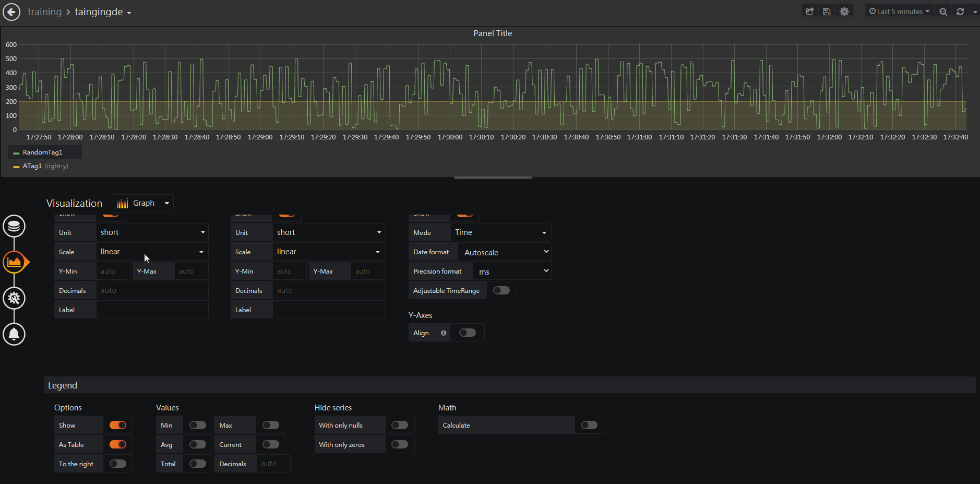Open right Y axis Unit dropdown

[329, 232]
